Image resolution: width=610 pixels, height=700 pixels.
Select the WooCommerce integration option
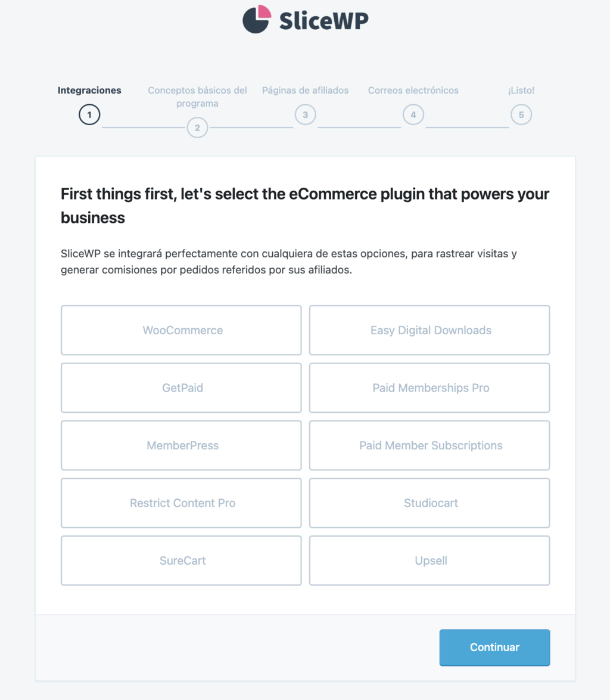click(181, 330)
